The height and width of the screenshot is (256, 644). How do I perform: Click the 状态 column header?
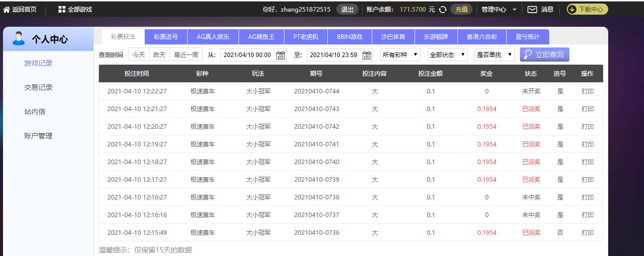(531, 74)
